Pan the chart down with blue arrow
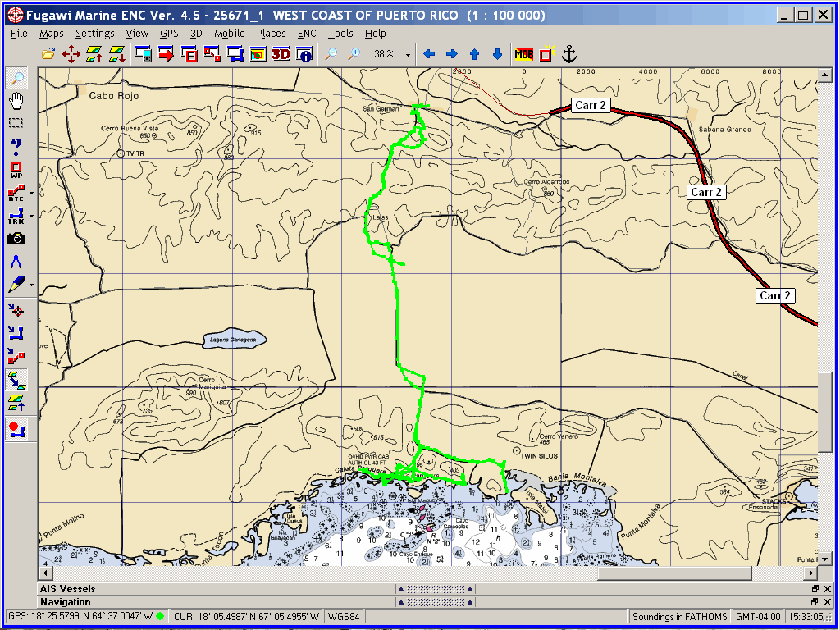840x630 pixels. 497,53
